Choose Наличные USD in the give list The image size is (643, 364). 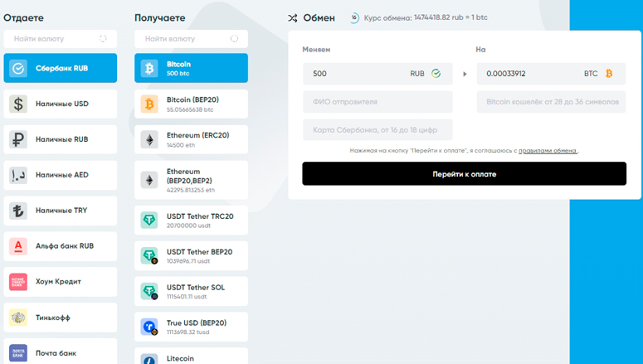[61, 104]
